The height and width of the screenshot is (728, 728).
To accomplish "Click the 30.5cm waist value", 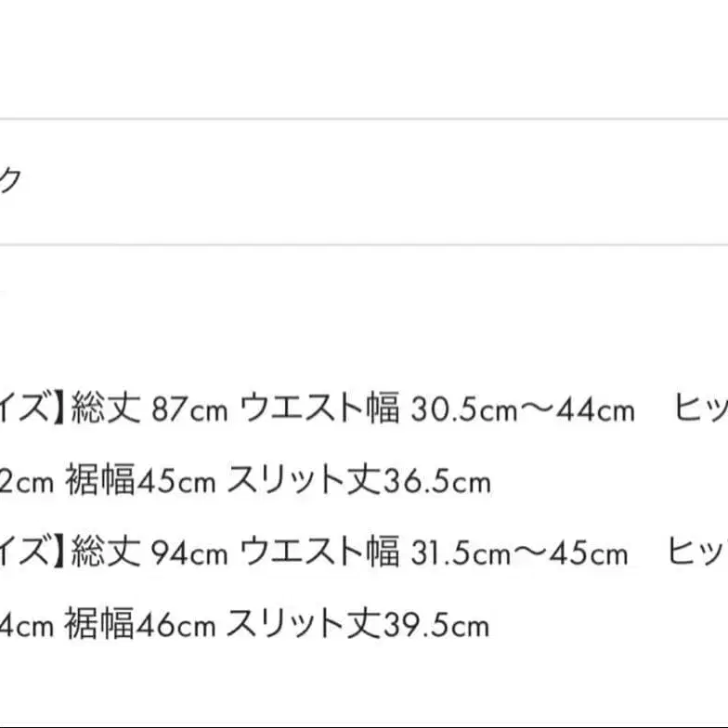I will point(455,409).
